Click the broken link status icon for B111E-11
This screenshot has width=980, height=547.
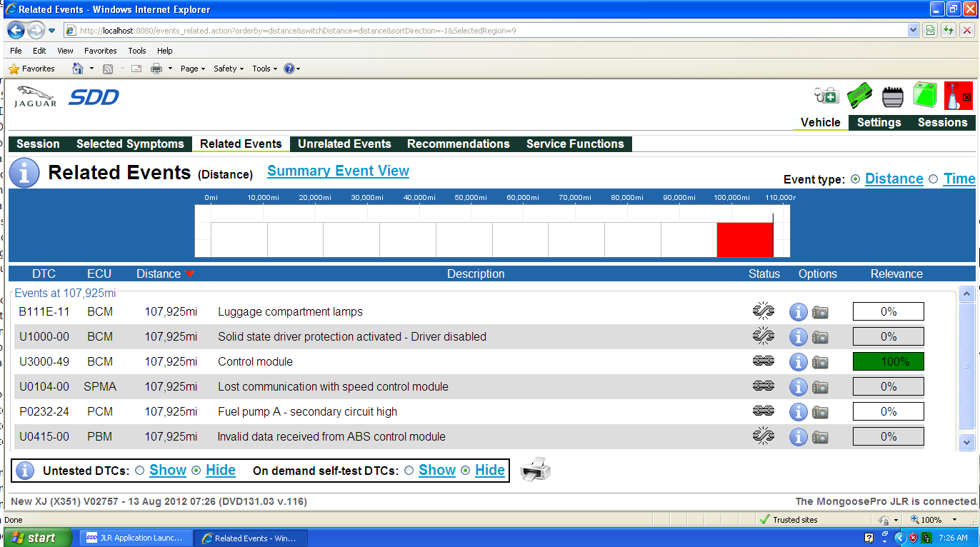pos(763,311)
